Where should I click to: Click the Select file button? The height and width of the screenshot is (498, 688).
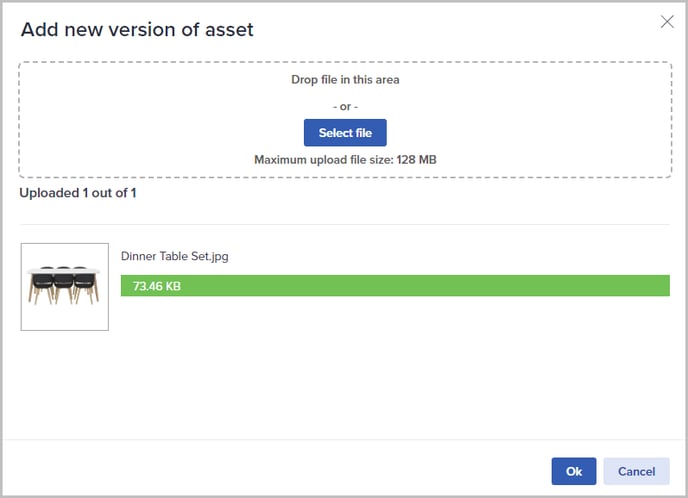coord(345,133)
